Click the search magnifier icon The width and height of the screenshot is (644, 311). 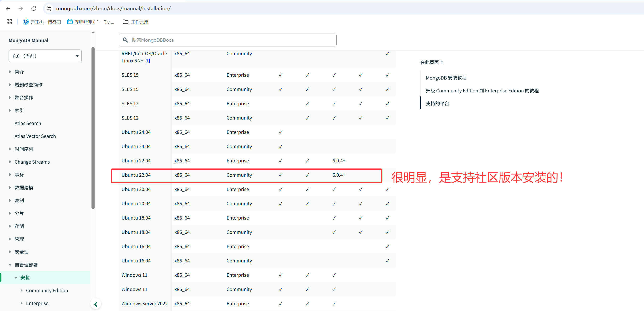click(125, 40)
